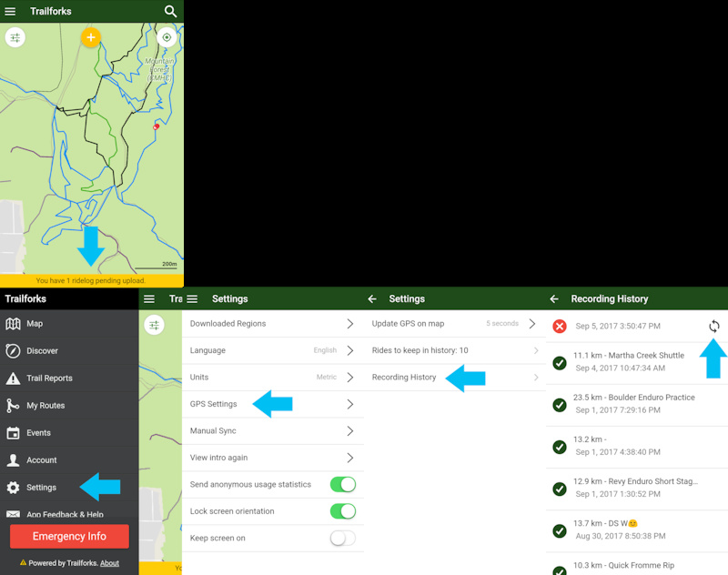Screen dimensions: 728x575
Task: Retry upload with the sync icon on Sep 5 recording
Action: point(714,327)
